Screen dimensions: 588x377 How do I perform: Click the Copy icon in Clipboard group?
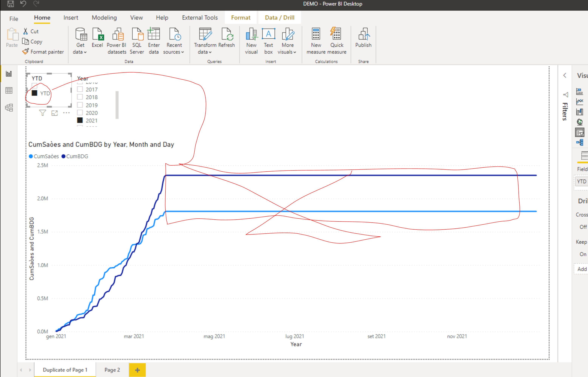(x=25, y=41)
